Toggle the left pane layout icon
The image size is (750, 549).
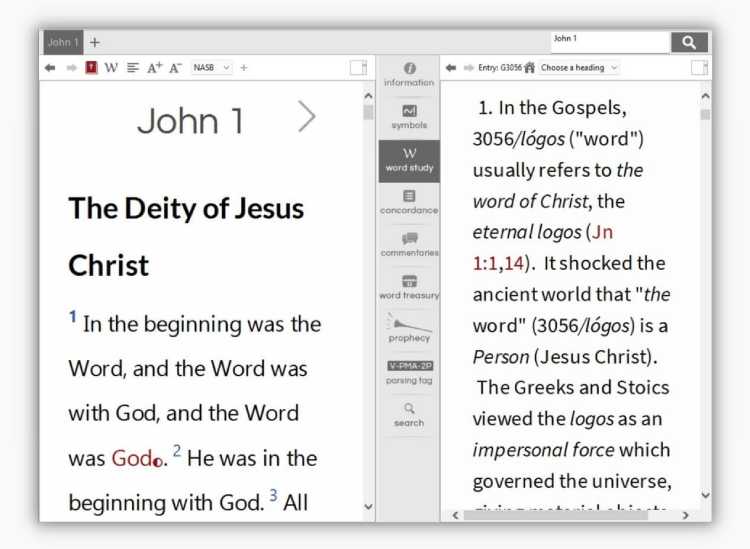[x=358, y=68]
